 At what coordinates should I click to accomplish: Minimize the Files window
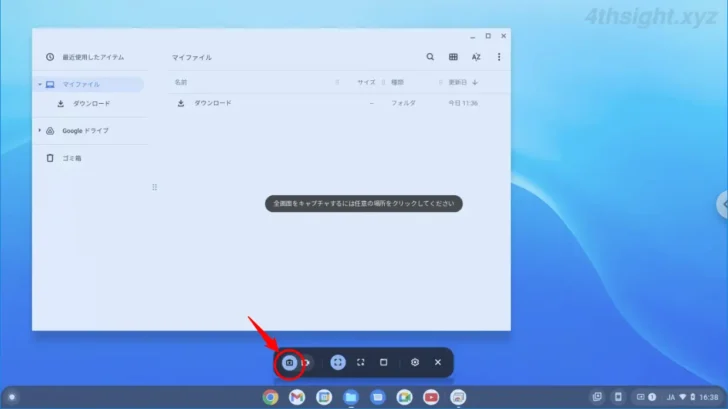click(473, 36)
